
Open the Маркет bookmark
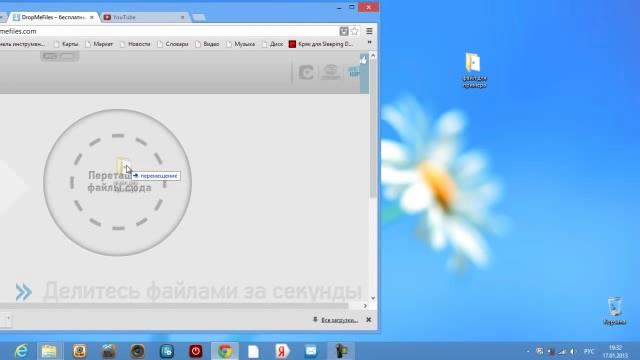(99, 44)
